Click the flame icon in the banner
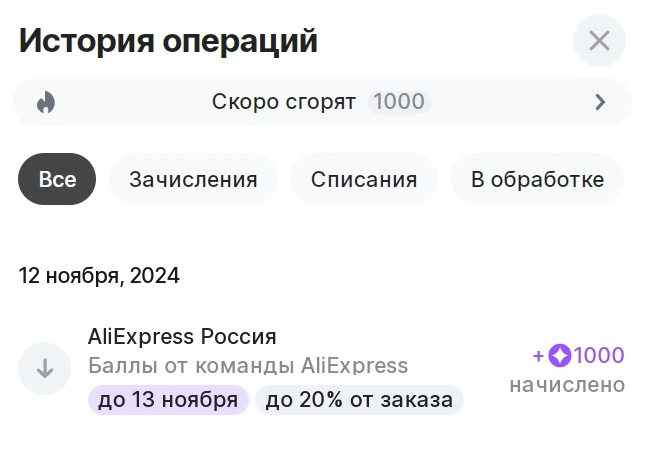The image size is (651, 454). coord(46,102)
